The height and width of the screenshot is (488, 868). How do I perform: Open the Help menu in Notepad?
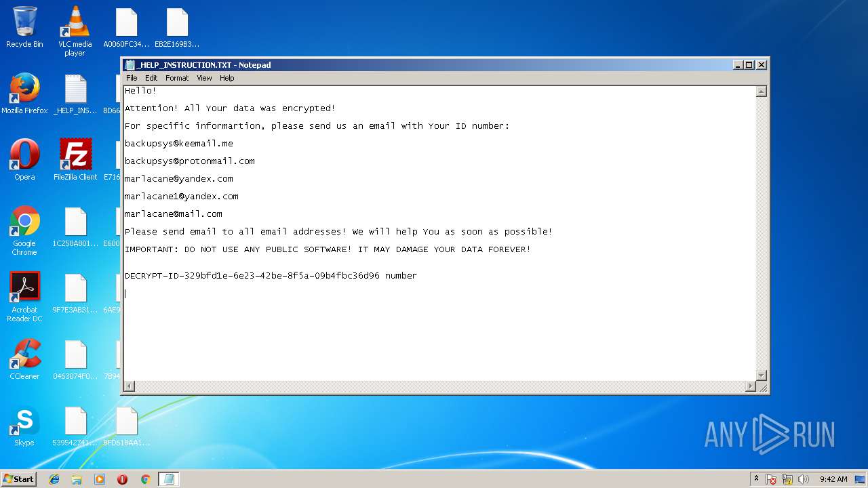click(x=227, y=78)
